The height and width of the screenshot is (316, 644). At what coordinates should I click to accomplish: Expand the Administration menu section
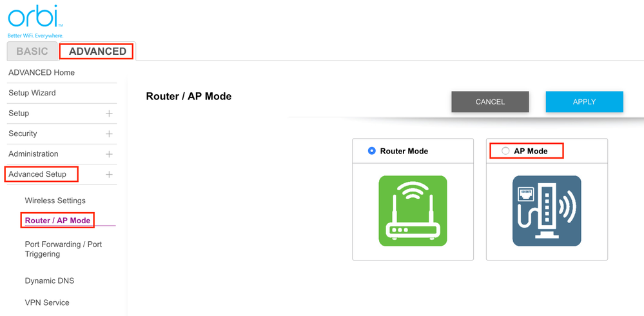109,154
